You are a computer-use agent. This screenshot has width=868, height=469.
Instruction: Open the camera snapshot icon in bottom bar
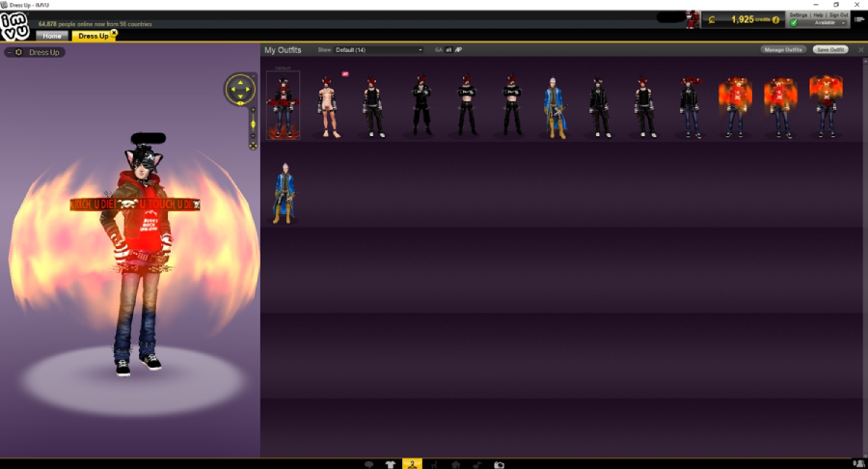point(499,464)
